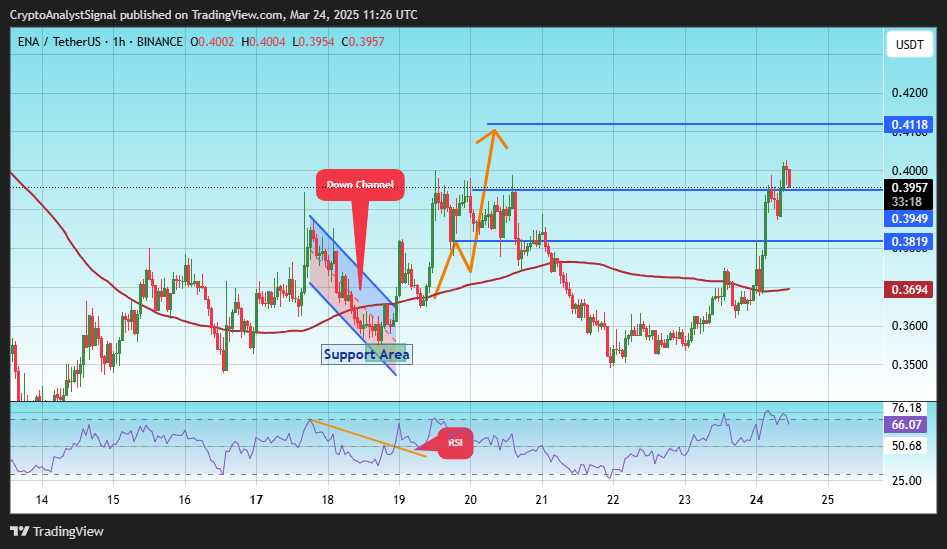Click date 20 on the time axis
Screen dimensions: 947x549
tap(470, 499)
